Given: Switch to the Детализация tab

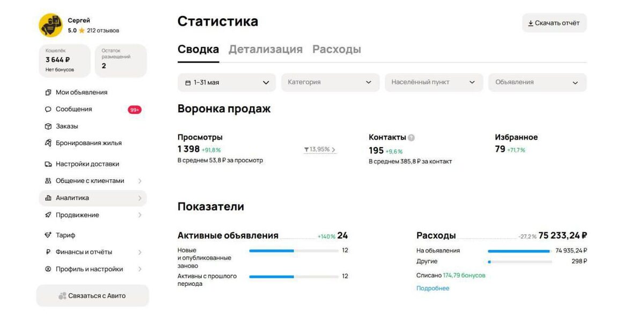Looking at the screenshot, I should coord(266,49).
